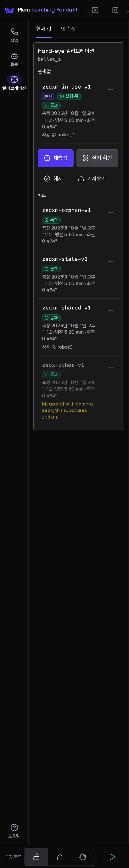
Task: Select the lock robot mode
Action: pos(36,857)
